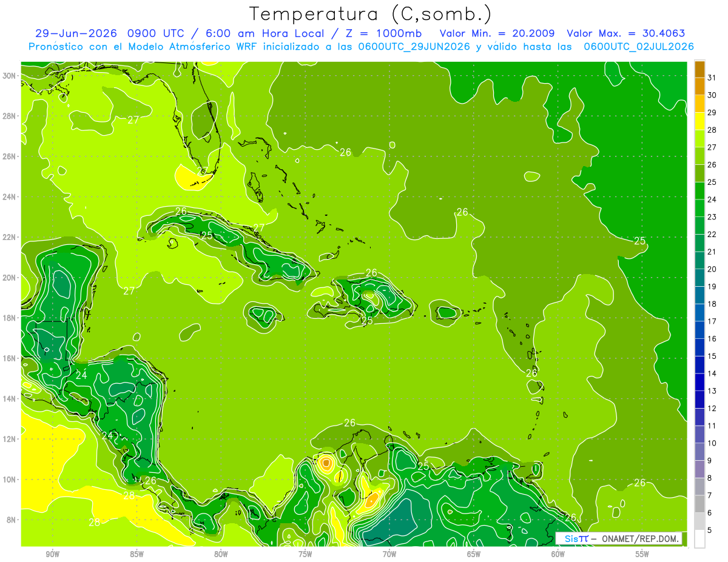This screenshot has width=728, height=562.
Task: Pick the legend color band between 27 and 28
Action: 699,139
